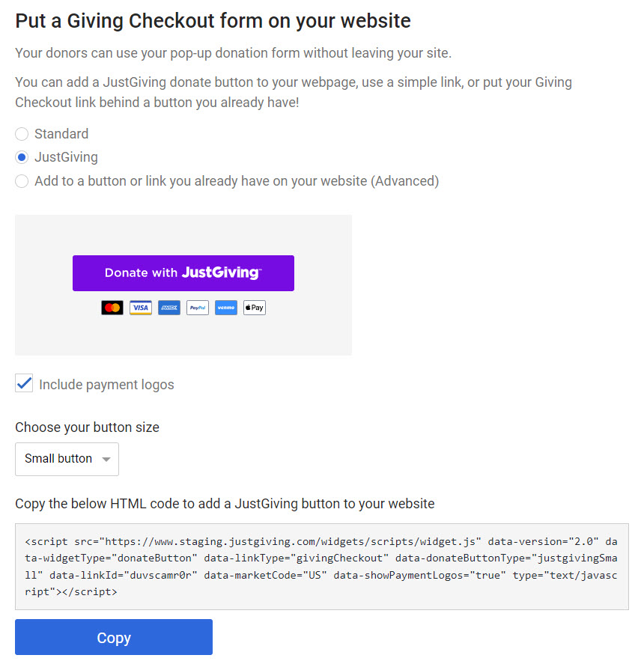Click the Choose your button size label
The height and width of the screenshot is (667, 644).
coord(87,427)
